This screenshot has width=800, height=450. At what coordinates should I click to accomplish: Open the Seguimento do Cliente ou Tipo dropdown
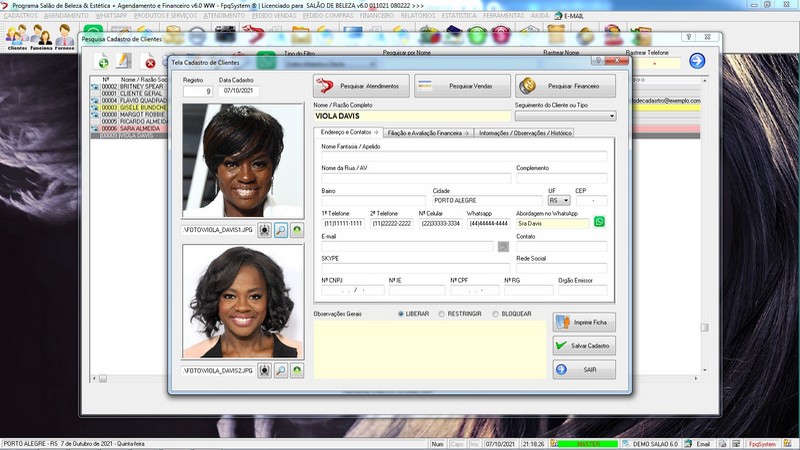click(610, 116)
